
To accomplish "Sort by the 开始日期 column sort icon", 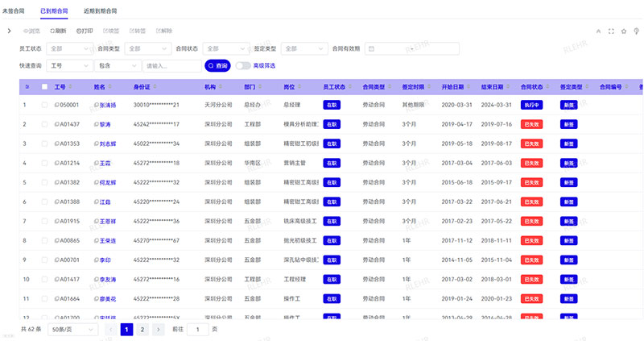I will click(x=469, y=87).
